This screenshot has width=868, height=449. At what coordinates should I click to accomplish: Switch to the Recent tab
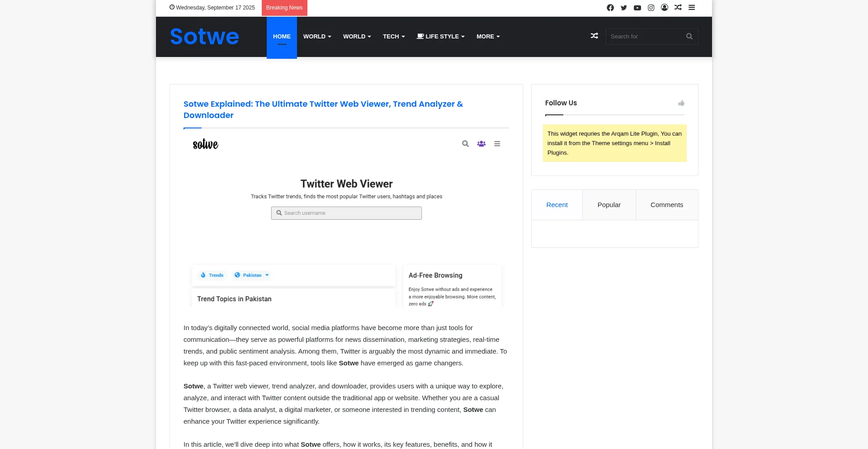(557, 205)
